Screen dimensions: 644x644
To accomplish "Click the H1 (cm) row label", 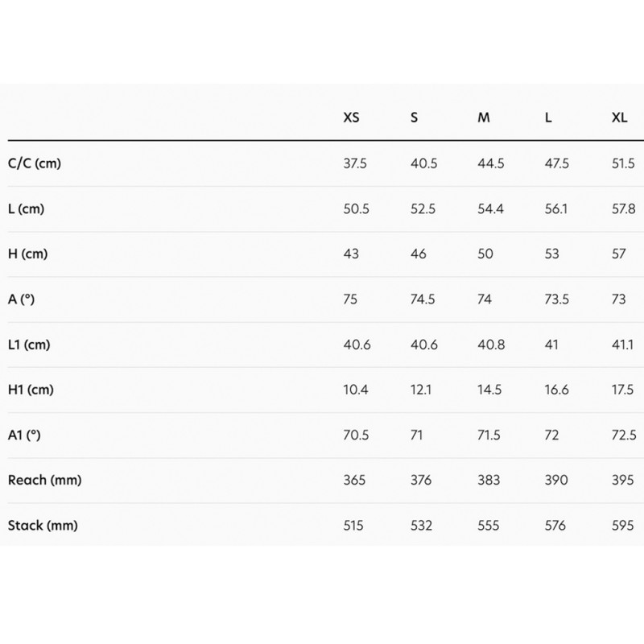I will click(x=31, y=390).
